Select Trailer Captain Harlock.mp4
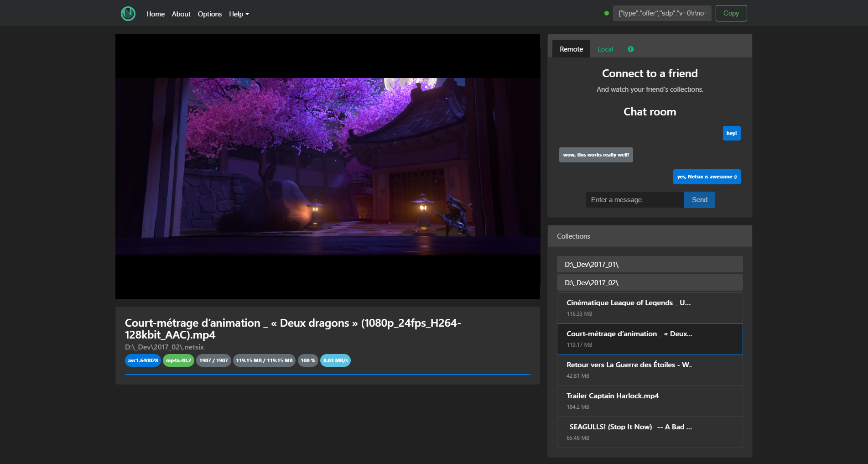Viewport: 868px width, 464px height. tap(650, 401)
